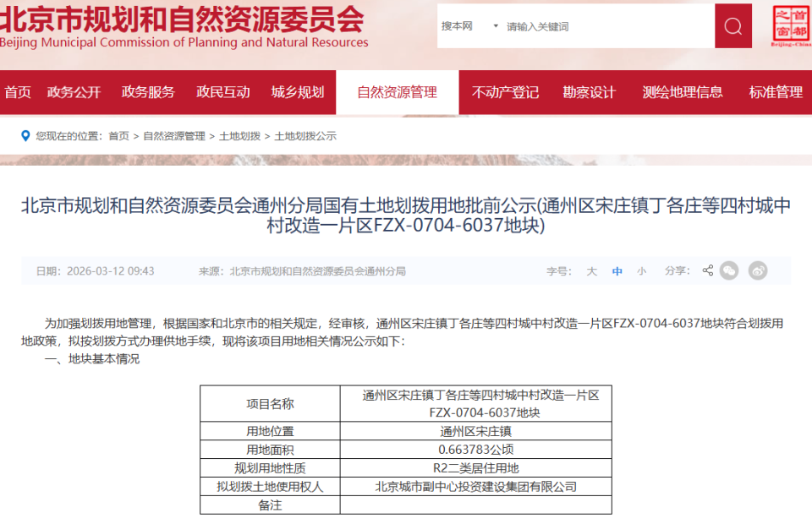Open the generic share (分享) network icon

coord(708,270)
